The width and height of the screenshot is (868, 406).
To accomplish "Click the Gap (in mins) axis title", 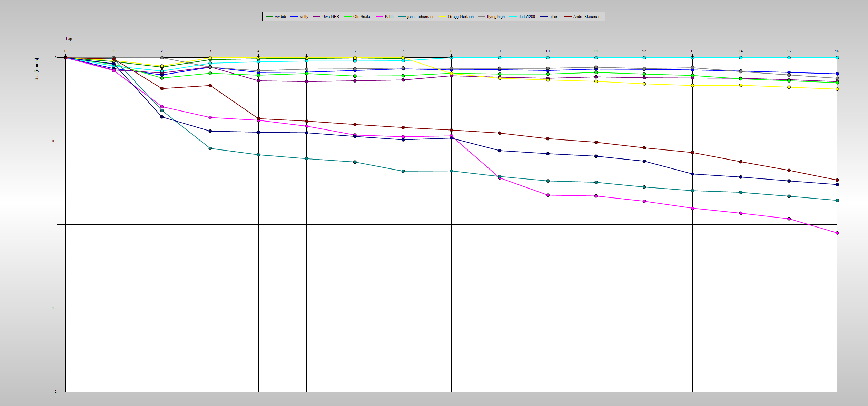I will [x=37, y=69].
